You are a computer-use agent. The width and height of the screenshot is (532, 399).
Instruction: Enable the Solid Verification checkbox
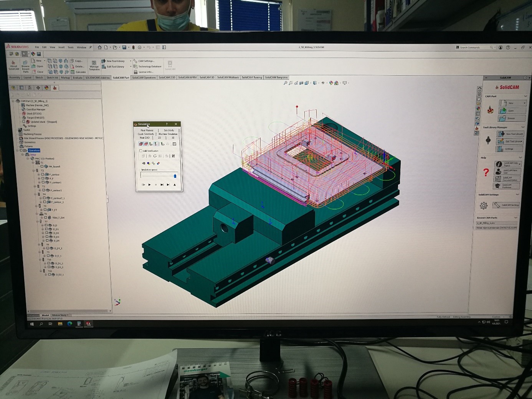(141, 151)
